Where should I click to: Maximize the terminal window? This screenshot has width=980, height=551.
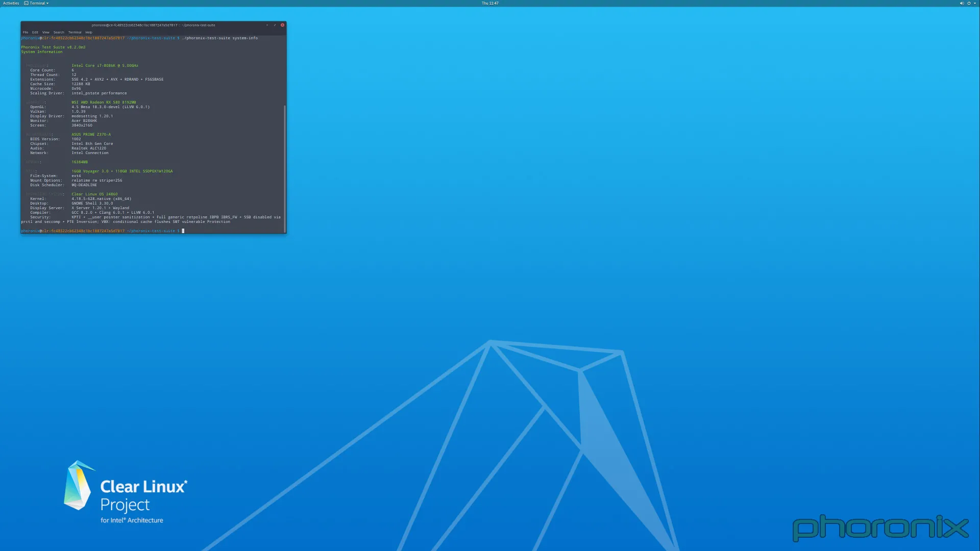[x=275, y=25]
